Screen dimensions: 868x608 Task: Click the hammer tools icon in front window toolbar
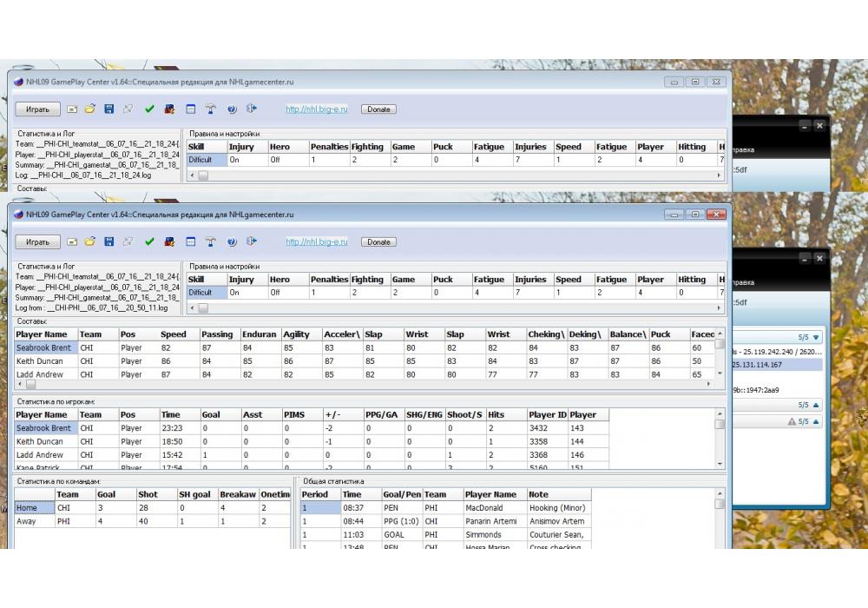coord(210,241)
